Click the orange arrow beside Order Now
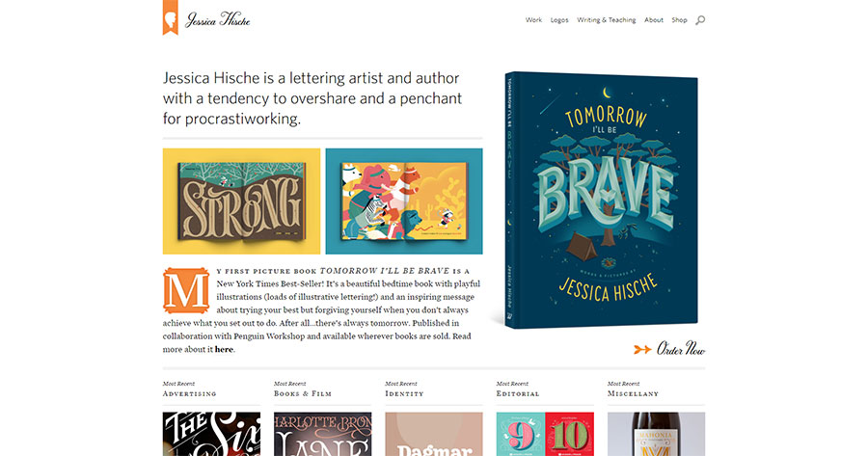Image resolution: width=868 pixels, height=456 pixels. click(x=642, y=349)
